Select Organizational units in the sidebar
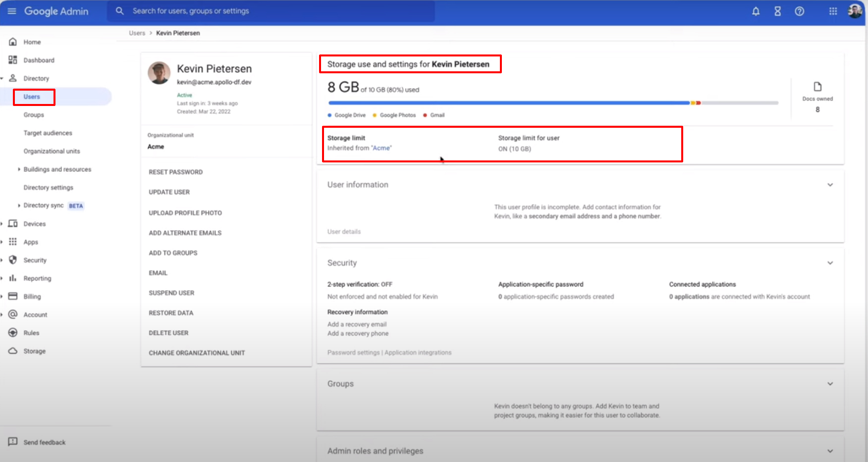 pyautogui.click(x=52, y=151)
